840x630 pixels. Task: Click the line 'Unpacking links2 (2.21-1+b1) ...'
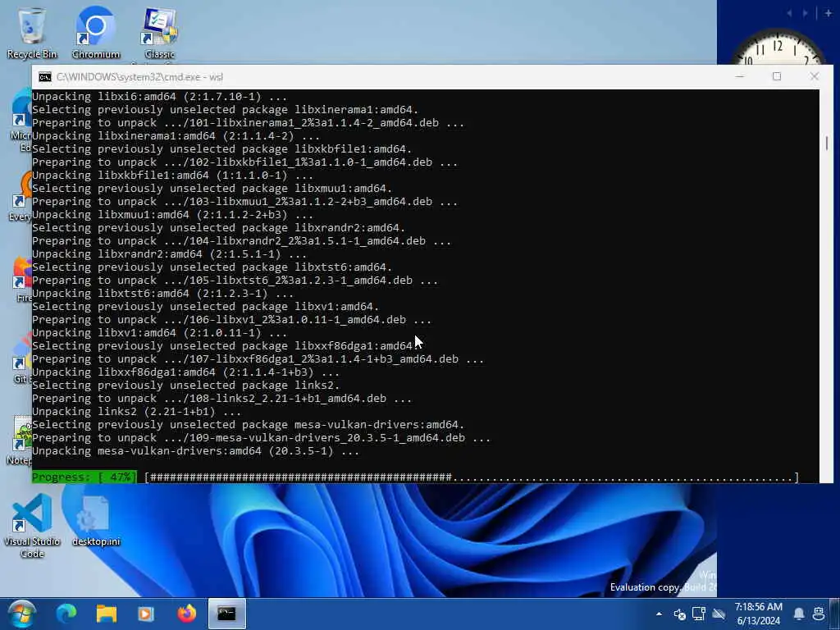coord(136,412)
